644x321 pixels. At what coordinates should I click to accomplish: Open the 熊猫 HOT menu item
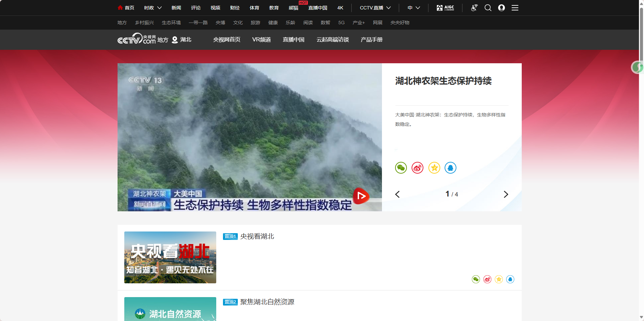293,8
